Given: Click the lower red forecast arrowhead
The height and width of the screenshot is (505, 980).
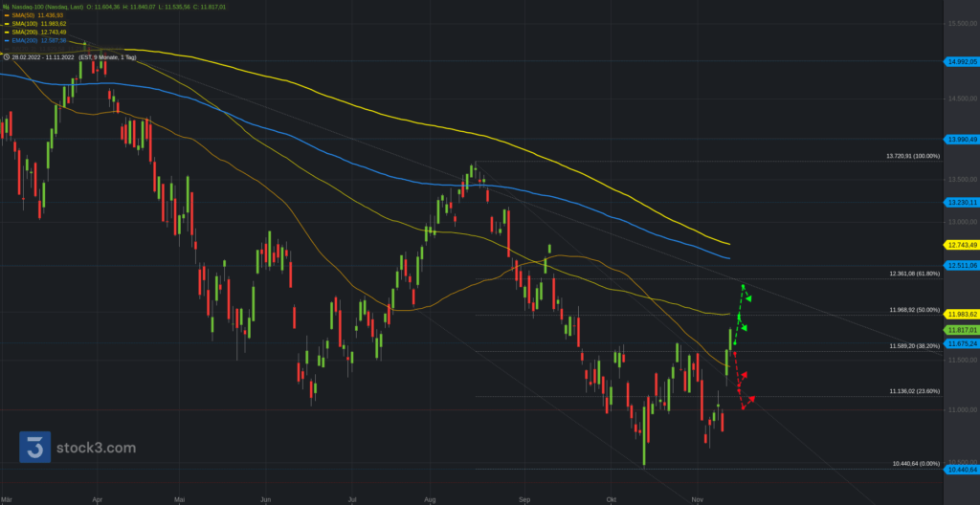Looking at the screenshot, I should click(750, 398).
